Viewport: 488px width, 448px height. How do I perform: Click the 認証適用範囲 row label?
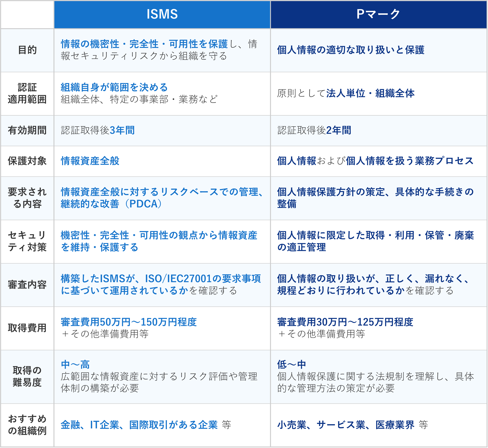pos(27,93)
